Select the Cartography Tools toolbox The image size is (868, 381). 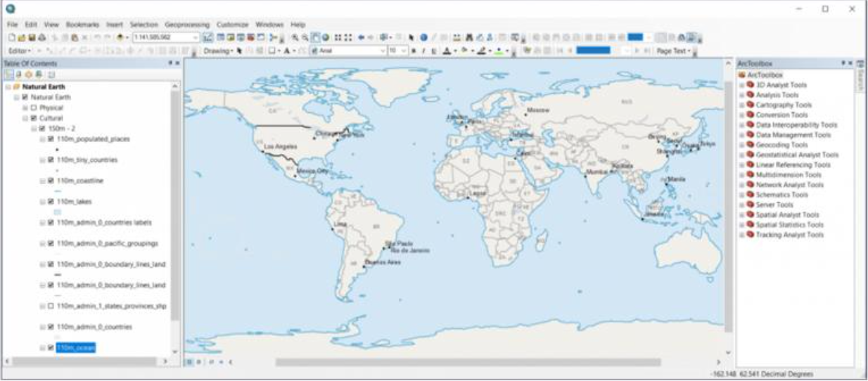point(784,105)
